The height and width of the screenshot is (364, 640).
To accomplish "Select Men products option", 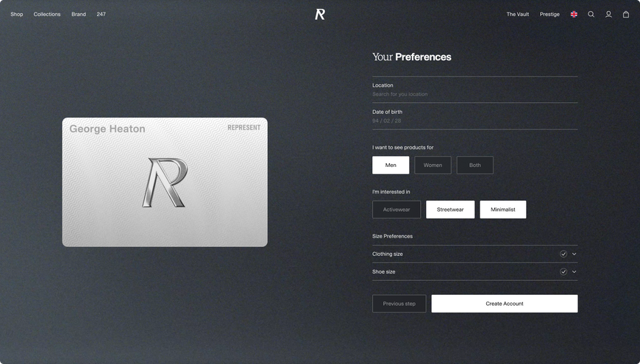I will click(x=391, y=165).
